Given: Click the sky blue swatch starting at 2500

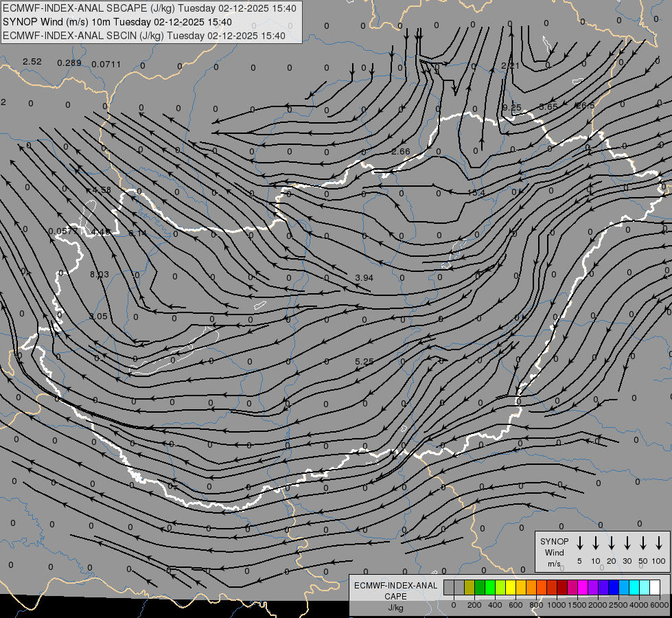Looking at the screenshot, I should point(623,587).
